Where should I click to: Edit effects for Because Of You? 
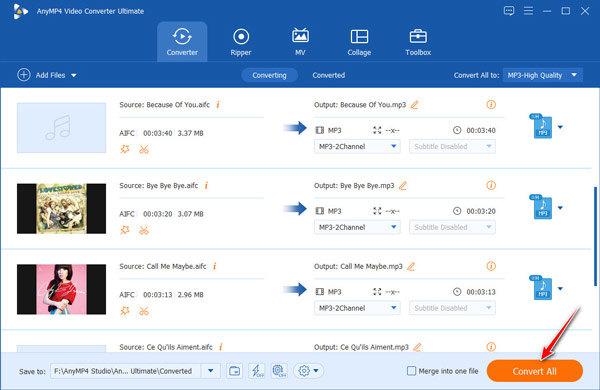click(x=125, y=149)
